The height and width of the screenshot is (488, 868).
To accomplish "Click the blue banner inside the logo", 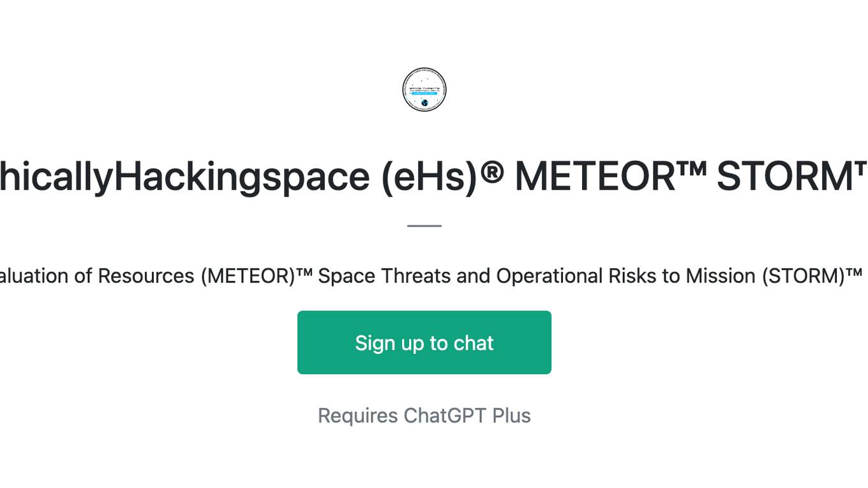I will point(424,94).
